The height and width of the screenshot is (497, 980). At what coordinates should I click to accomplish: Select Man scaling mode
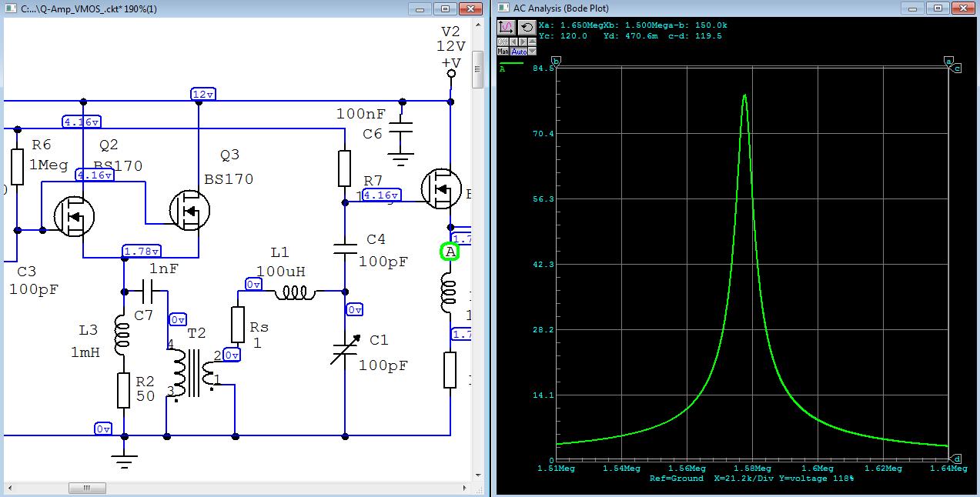(503, 51)
